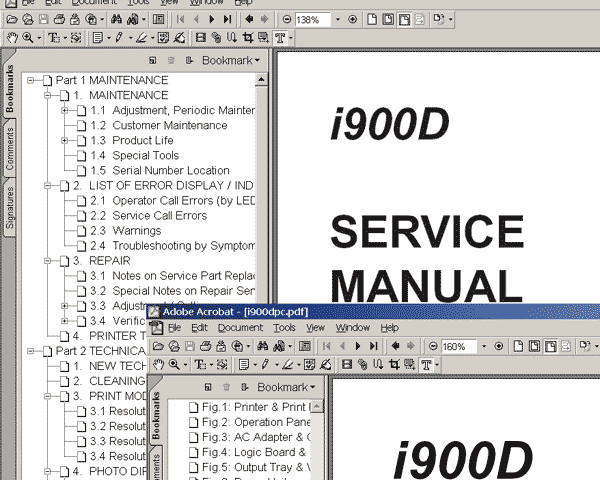Open the 1.2 Customer Maintenance bookmark
The height and width of the screenshot is (480, 600).
(158, 125)
